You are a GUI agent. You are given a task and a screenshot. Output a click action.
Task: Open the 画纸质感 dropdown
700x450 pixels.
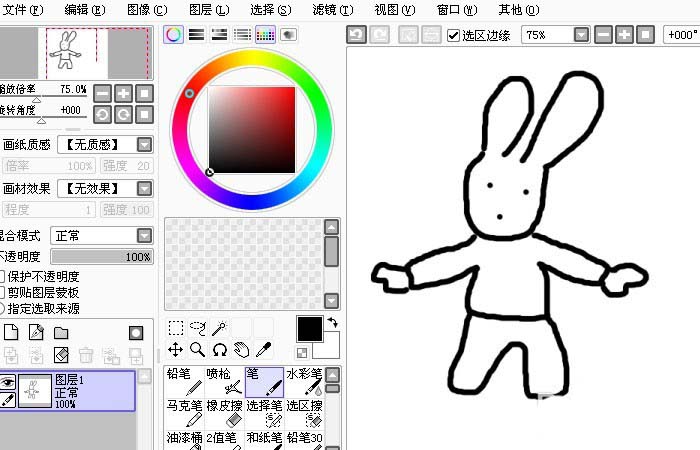pyautogui.click(x=144, y=144)
